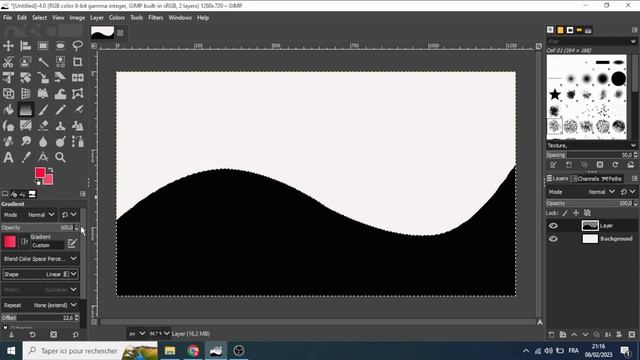
Task: Select the Airbrush tool
Action: pyautogui.click(x=78, y=109)
